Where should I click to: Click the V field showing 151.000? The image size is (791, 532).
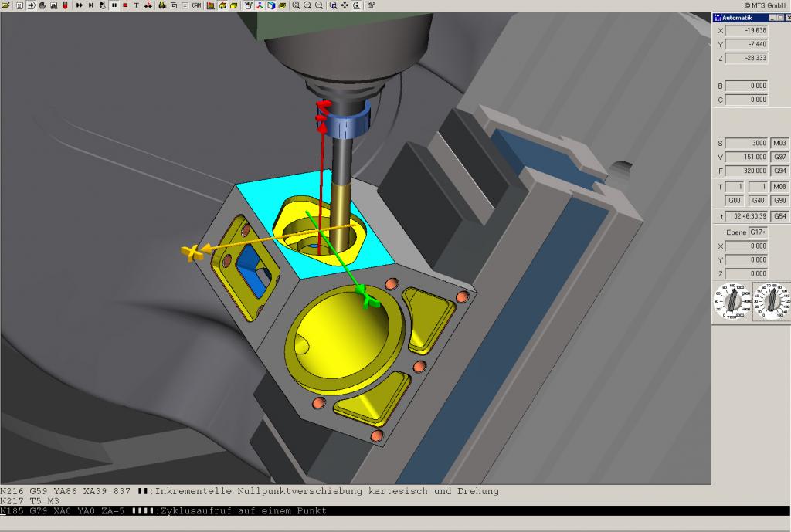[x=747, y=157]
